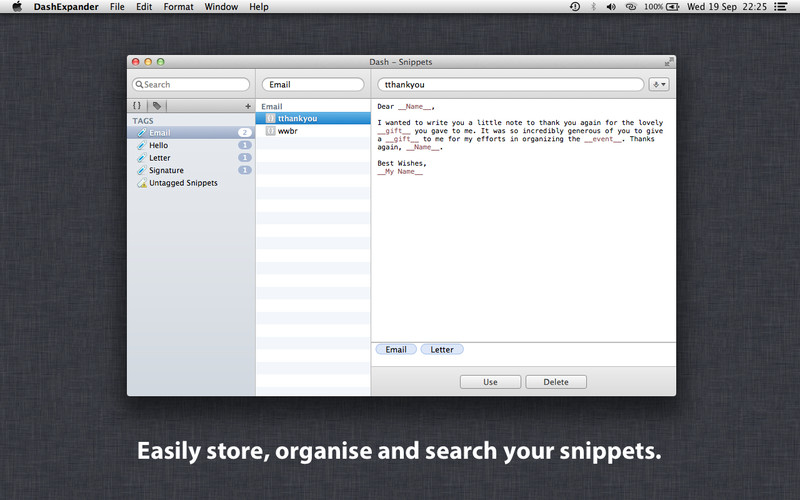Click the date and time display

point(727,7)
